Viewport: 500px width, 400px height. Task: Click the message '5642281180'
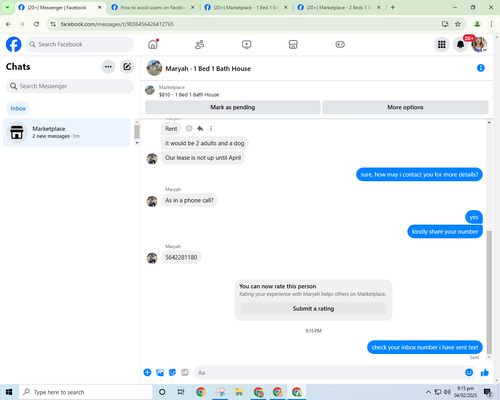[181, 257]
